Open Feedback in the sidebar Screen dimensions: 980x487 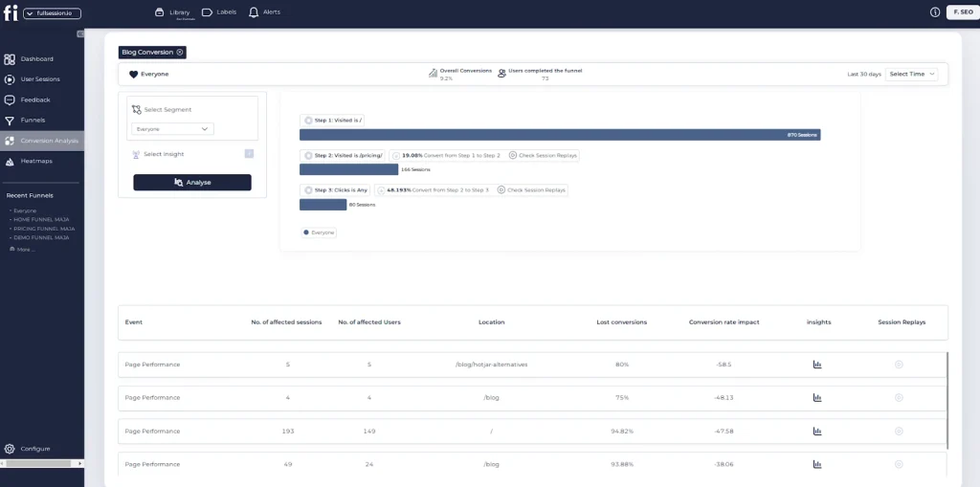(35, 100)
